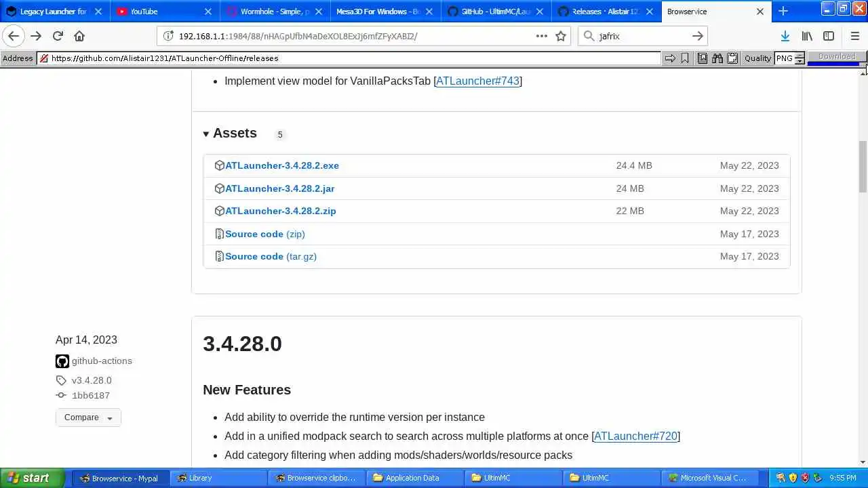Click Browservice bookmark ribbon icon

[x=685, y=58]
